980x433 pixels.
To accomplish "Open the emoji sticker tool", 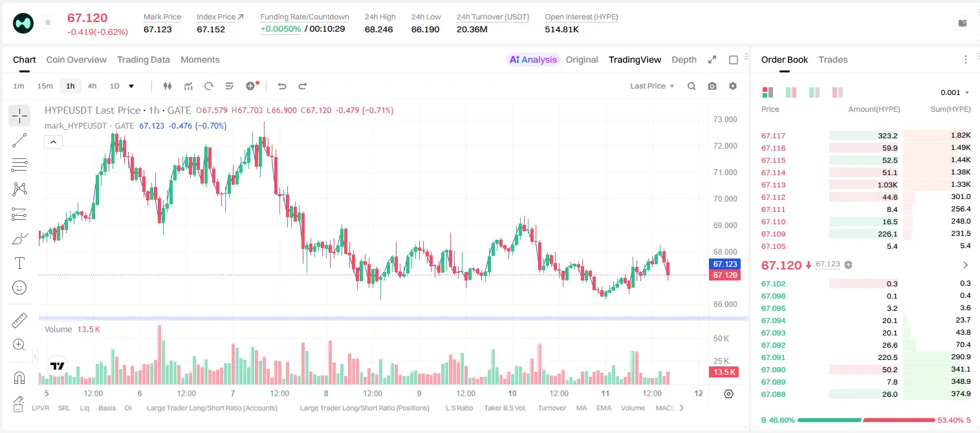I will coord(19,288).
